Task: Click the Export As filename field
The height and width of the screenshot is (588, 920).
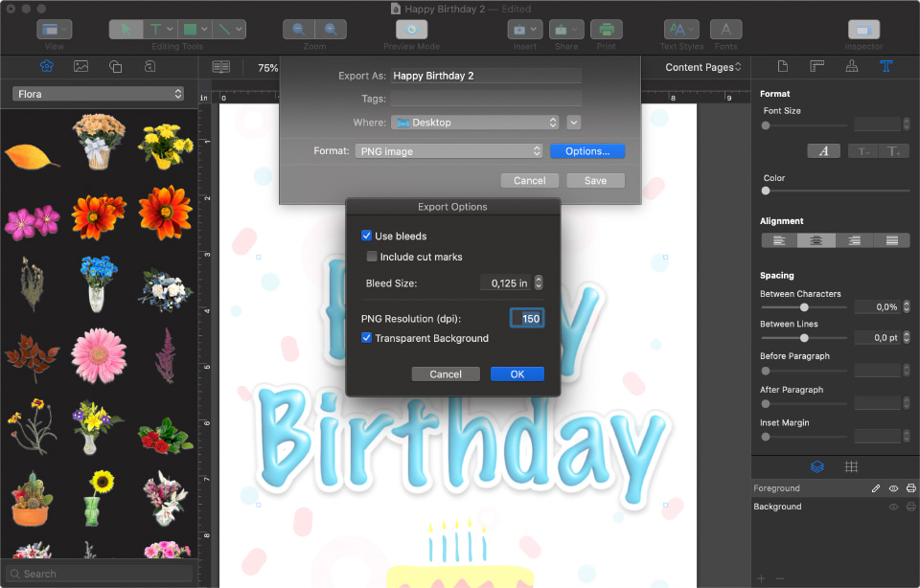Action: pos(486,76)
